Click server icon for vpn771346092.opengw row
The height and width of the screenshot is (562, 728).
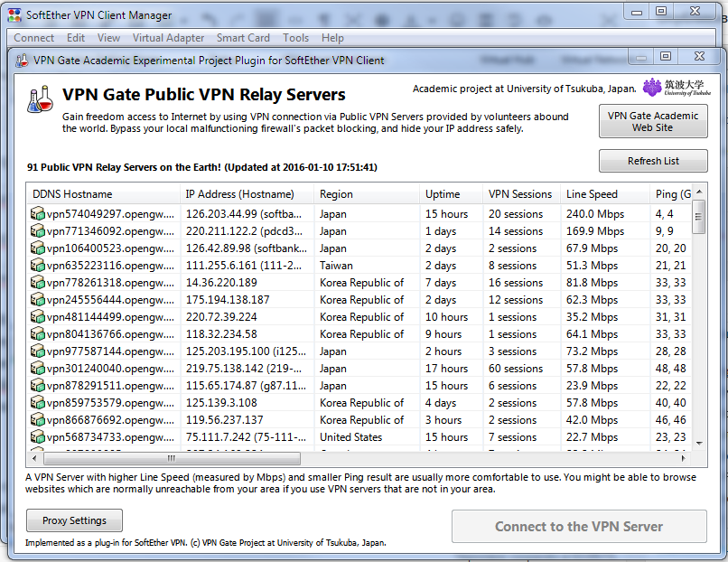click(x=37, y=230)
